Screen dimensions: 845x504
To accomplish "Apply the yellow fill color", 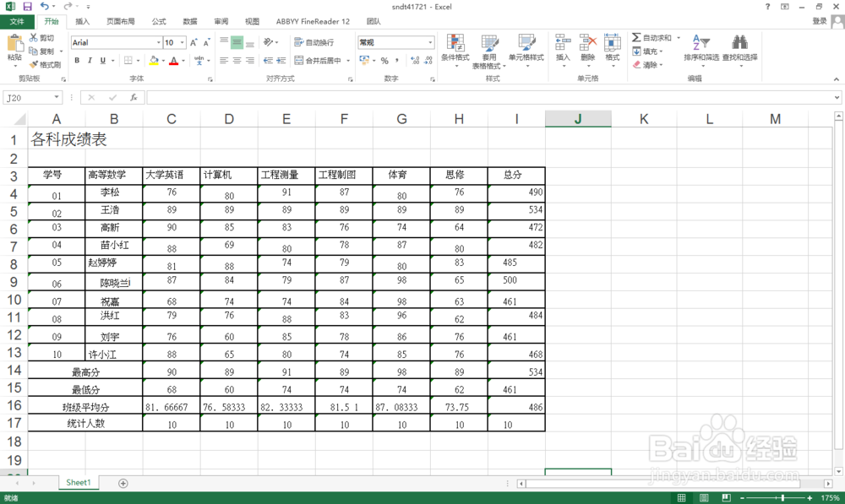I will point(154,60).
